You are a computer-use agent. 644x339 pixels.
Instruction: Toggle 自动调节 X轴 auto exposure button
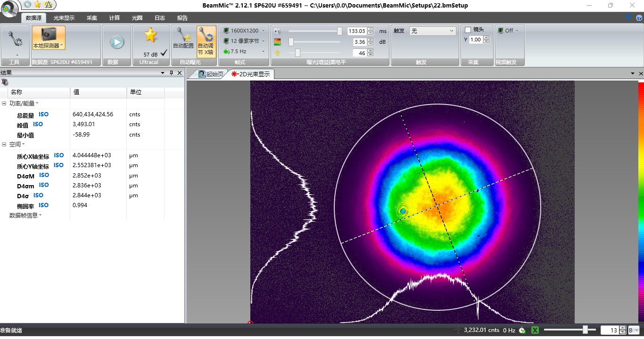pos(206,41)
